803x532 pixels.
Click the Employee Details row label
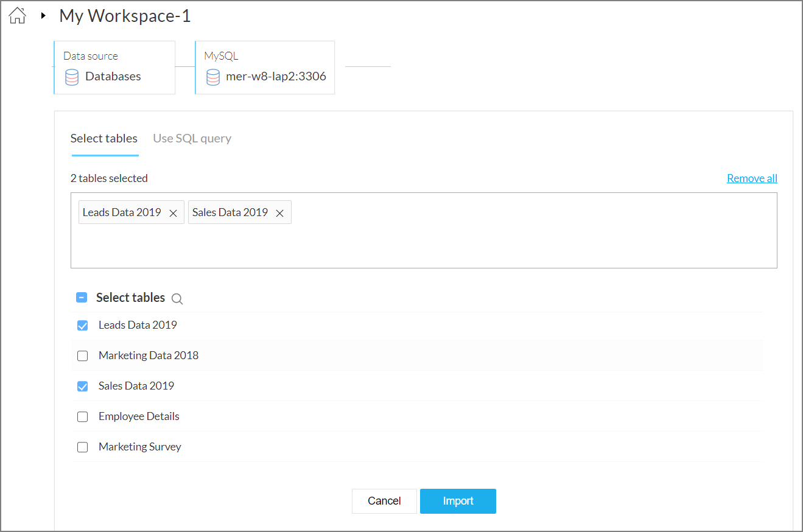pos(139,416)
